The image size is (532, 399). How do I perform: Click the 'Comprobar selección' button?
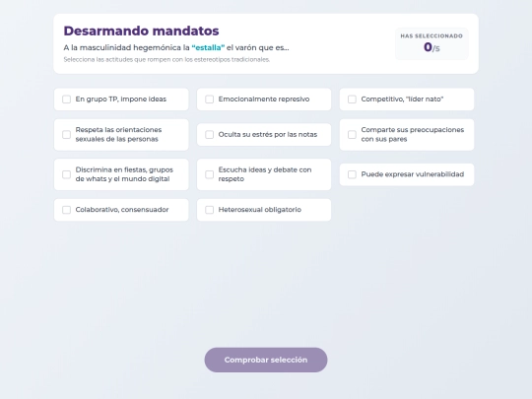click(266, 360)
